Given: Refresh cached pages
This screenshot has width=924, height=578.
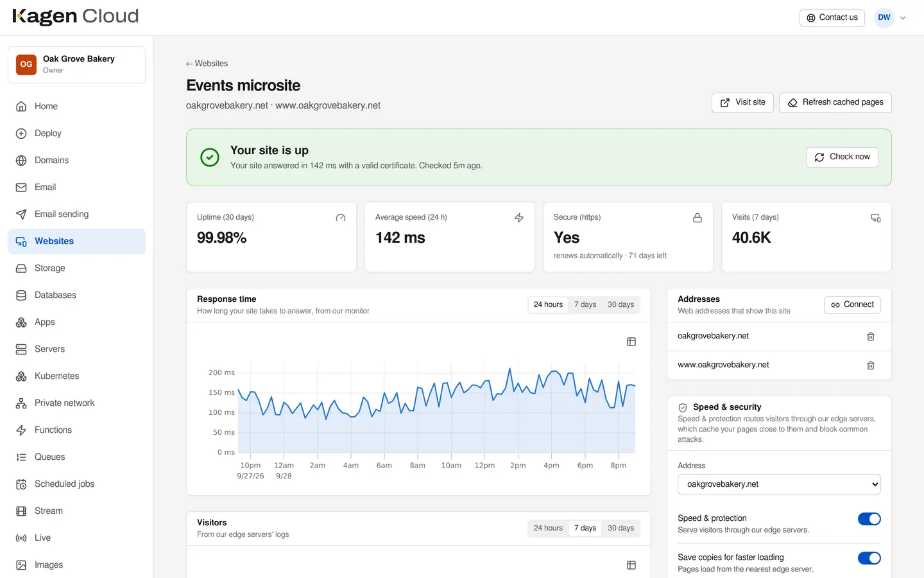Looking at the screenshot, I should 835,103.
